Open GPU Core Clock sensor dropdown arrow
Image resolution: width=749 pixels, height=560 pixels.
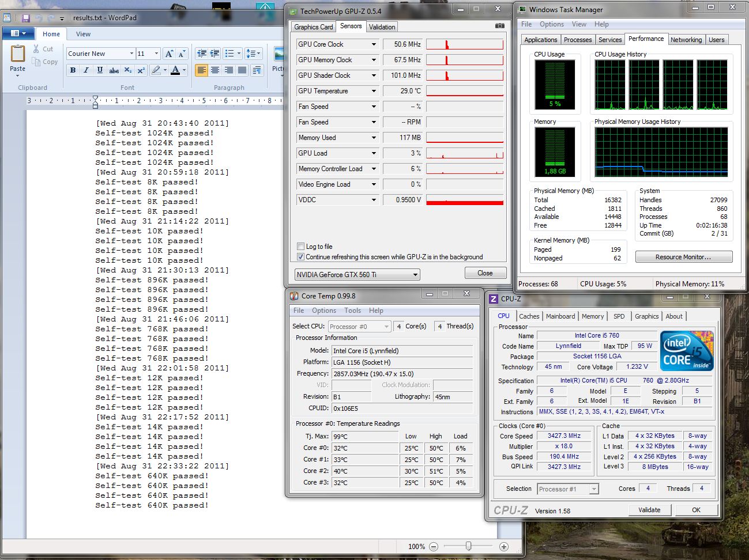(x=374, y=44)
